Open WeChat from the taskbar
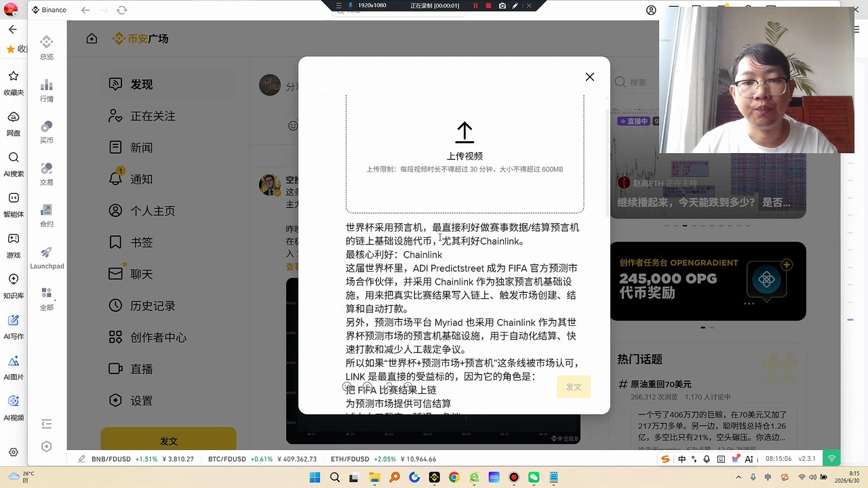Screen dimensions: 868x488 (x=534, y=477)
